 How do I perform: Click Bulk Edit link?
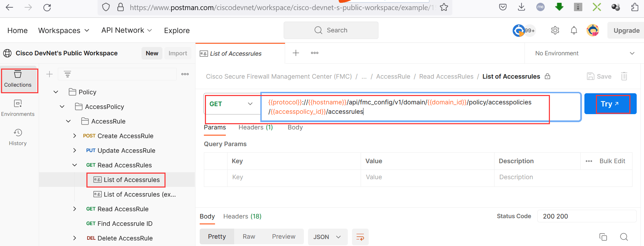[612, 161]
